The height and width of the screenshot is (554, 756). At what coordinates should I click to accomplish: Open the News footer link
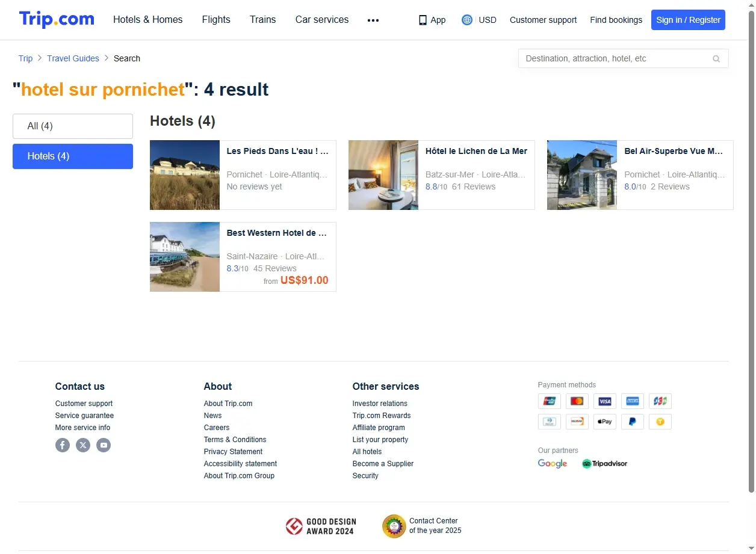pyautogui.click(x=212, y=416)
